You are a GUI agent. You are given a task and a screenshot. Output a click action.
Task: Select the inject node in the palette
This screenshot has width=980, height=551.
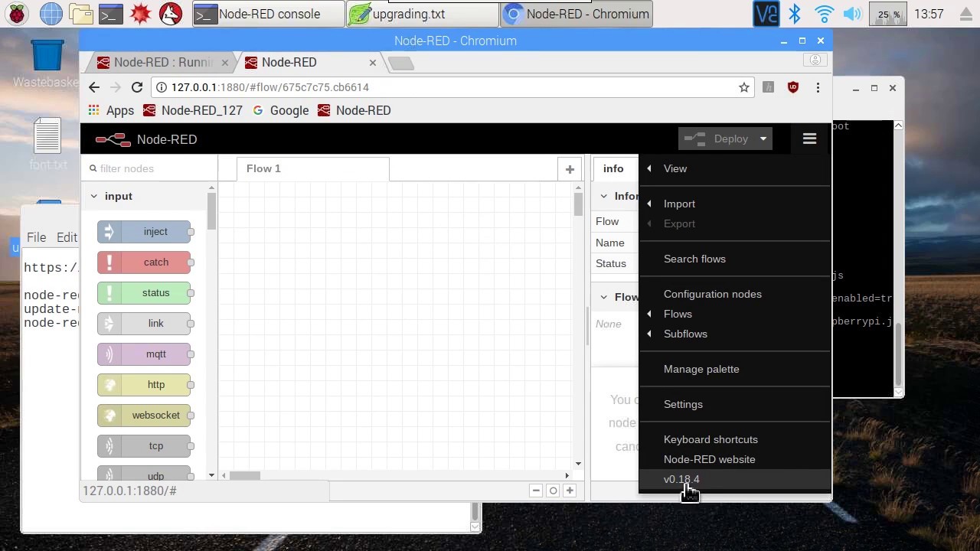coord(145,232)
